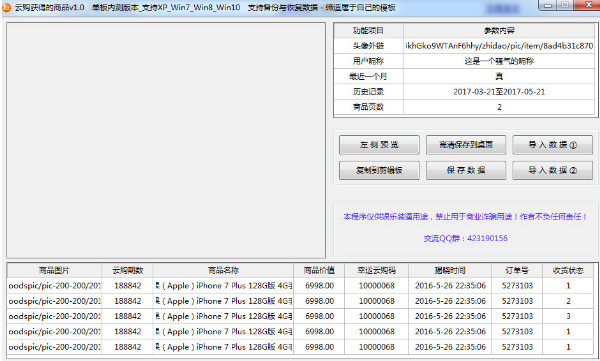Click the 导入数据② button
Image resolution: width=600 pixels, height=361 pixels.
(553, 170)
